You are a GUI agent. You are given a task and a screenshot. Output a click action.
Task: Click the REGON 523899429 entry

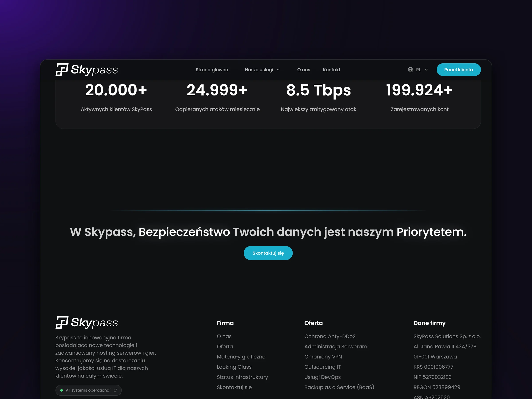click(436, 387)
